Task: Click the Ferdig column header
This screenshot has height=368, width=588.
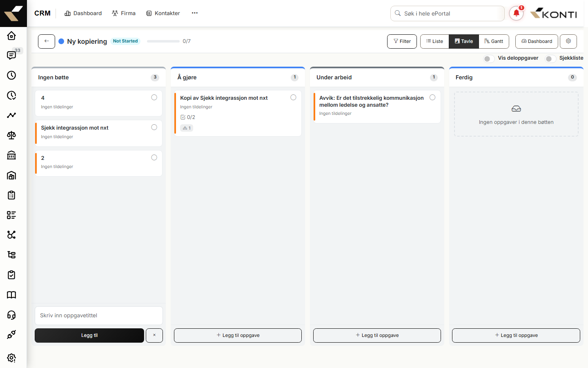Action: tap(516, 77)
